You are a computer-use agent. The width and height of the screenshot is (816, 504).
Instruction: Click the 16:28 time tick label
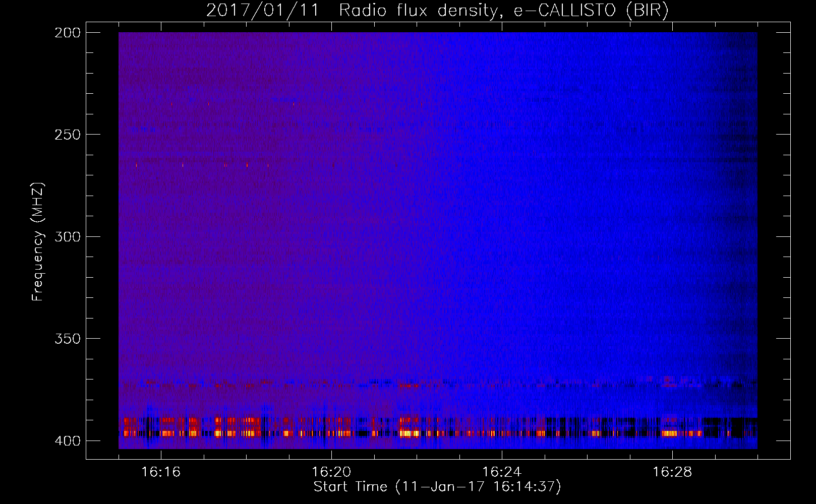pyautogui.click(x=672, y=472)
